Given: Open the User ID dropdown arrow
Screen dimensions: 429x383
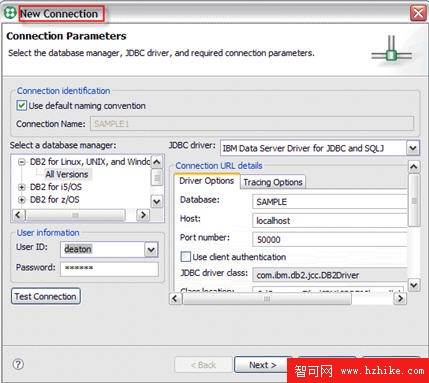Looking at the screenshot, I should (x=151, y=249).
